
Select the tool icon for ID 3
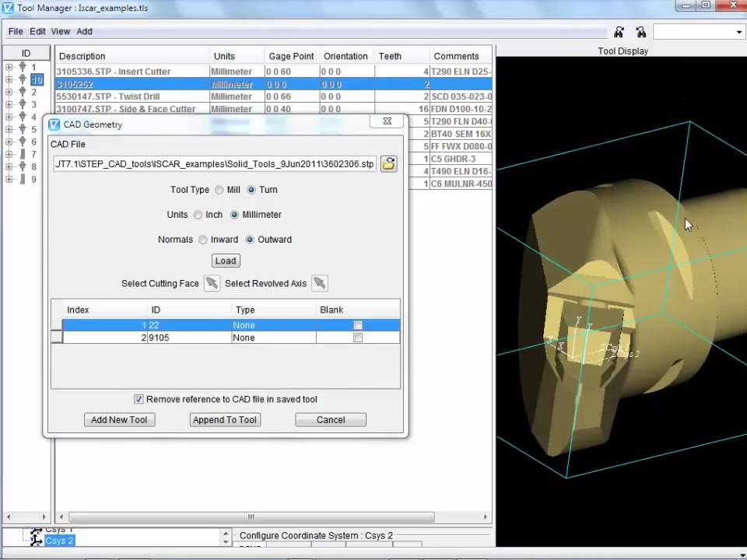[23, 104]
